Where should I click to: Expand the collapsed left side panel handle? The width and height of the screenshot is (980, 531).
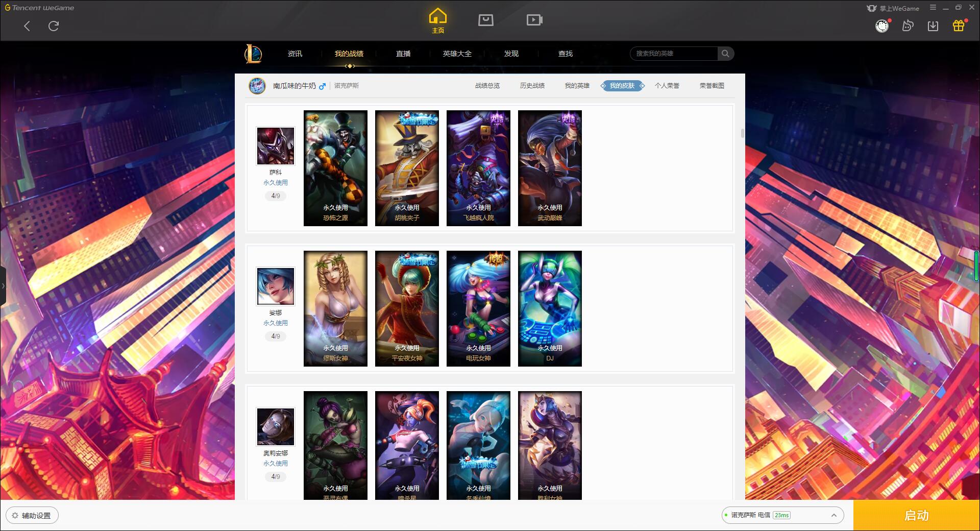tap(3, 286)
